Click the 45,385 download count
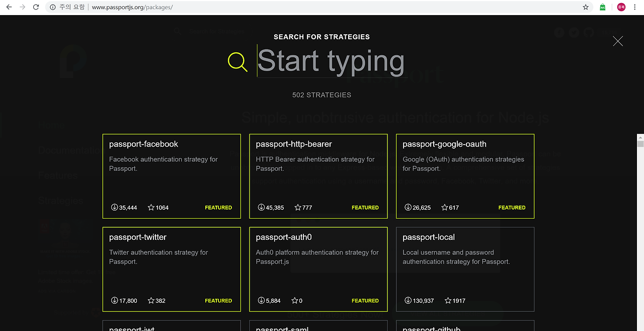This screenshot has height=331, width=644. [275, 208]
